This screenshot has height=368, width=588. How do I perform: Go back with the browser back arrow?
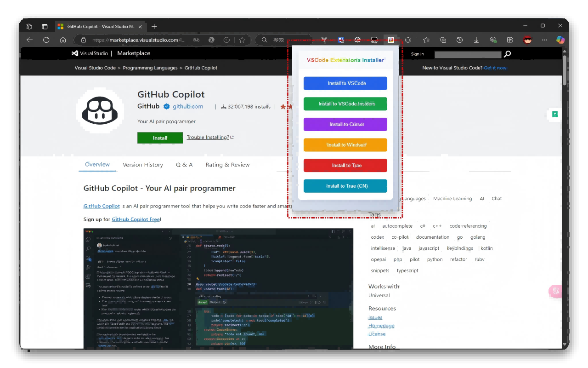[29, 40]
